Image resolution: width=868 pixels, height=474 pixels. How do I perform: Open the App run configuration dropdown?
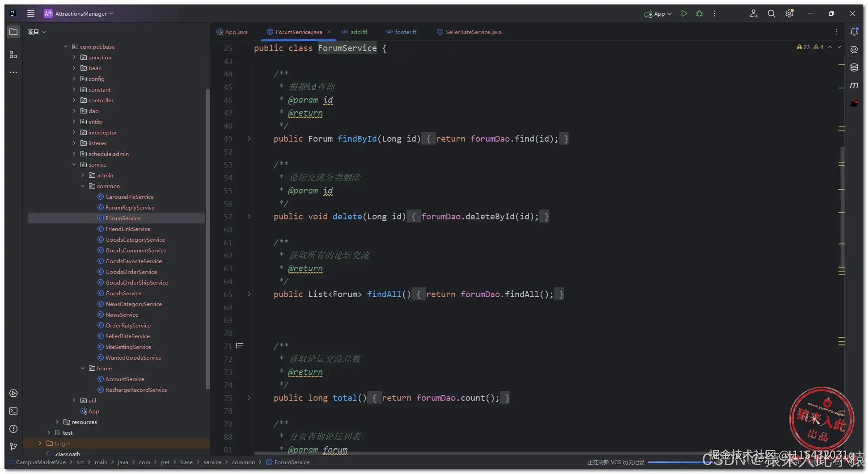(x=658, y=13)
